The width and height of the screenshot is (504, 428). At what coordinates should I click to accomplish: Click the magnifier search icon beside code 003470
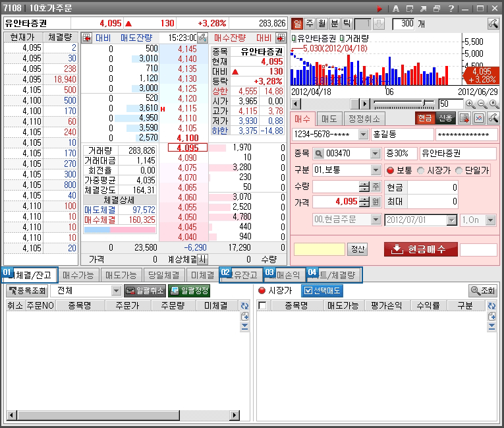pyautogui.click(x=318, y=154)
